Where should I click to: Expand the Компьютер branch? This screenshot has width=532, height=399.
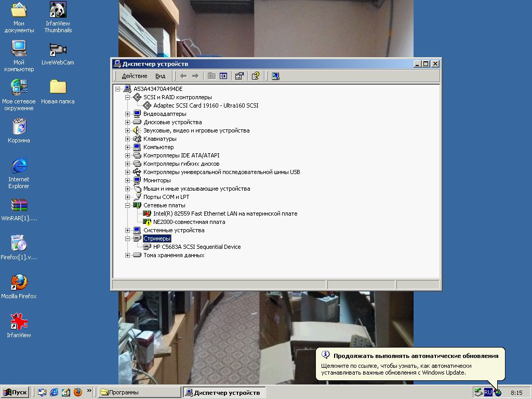(x=128, y=147)
